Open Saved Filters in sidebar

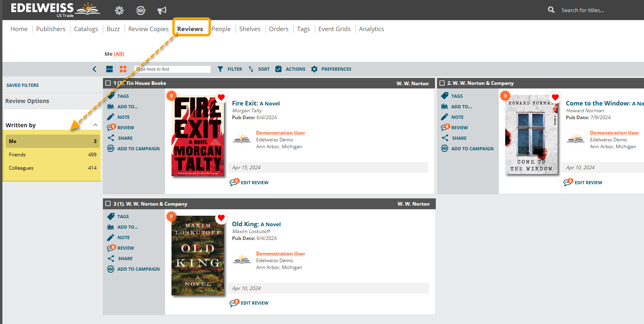pos(23,85)
